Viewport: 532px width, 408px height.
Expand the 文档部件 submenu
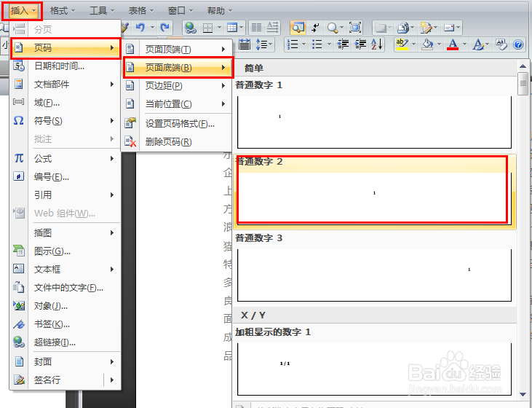coord(65,85)
